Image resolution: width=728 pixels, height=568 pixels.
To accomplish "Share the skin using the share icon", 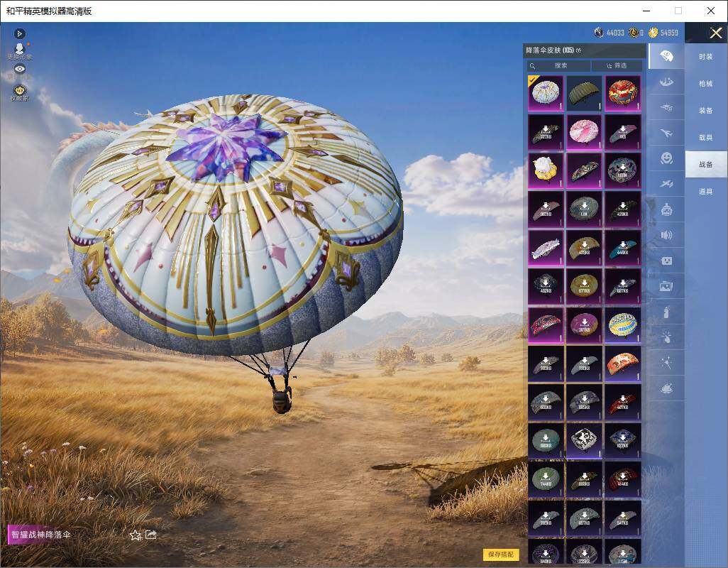I will [x=151, y=535].
